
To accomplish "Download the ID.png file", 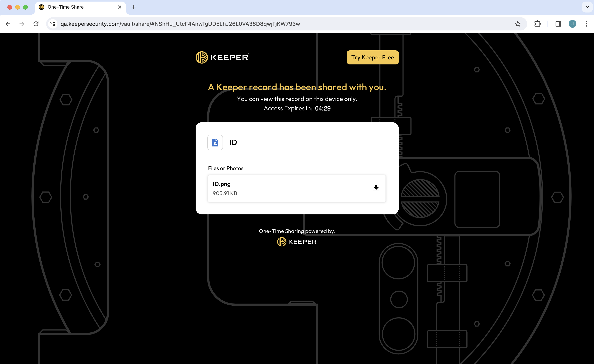I will [376, 188].
